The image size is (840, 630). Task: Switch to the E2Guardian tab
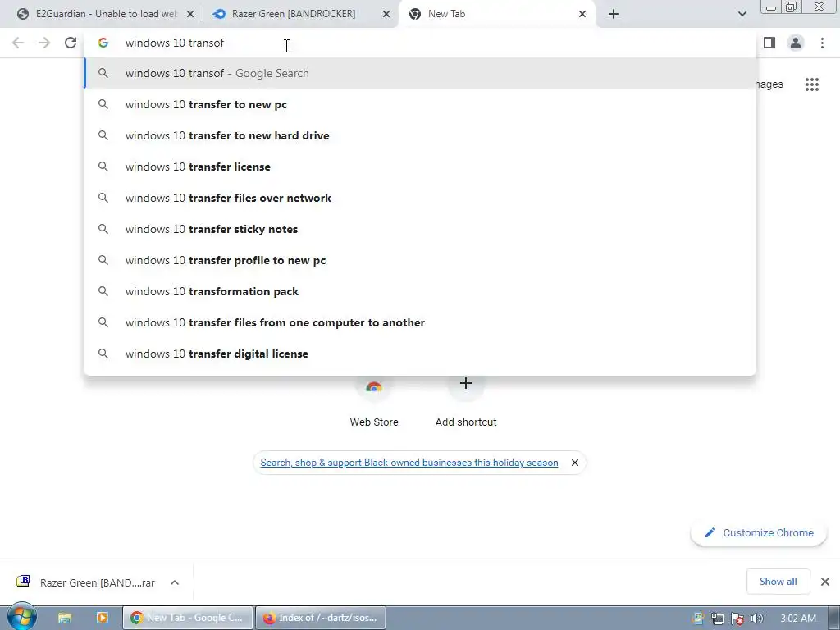coord(105,14)
